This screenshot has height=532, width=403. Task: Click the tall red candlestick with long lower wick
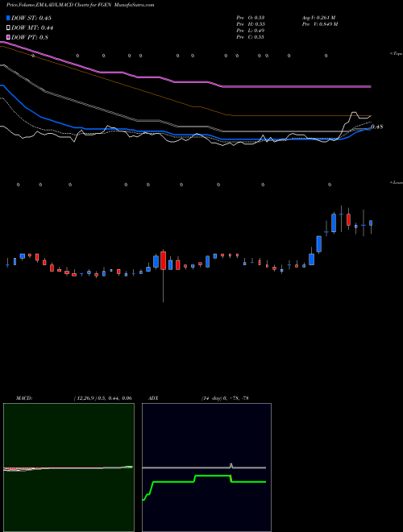(x=163, y=260)
